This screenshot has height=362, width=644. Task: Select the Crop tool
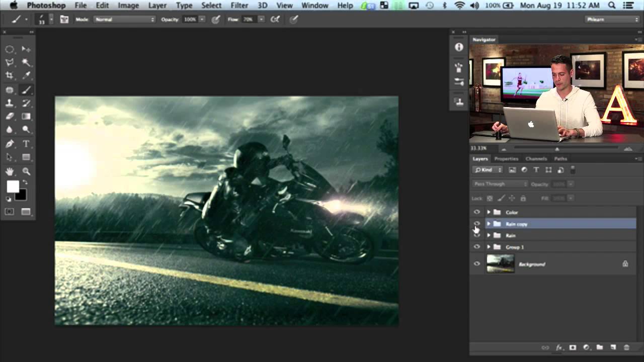[10, 75]
